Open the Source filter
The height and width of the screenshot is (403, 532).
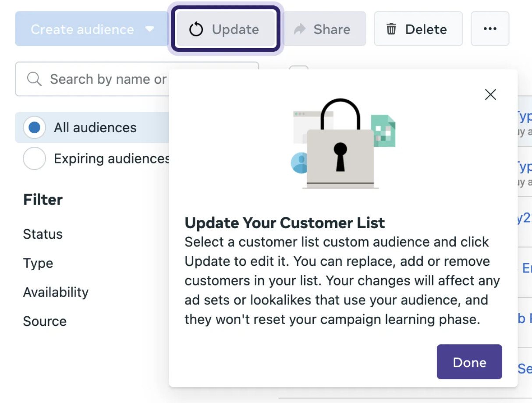tap(45, 321)
